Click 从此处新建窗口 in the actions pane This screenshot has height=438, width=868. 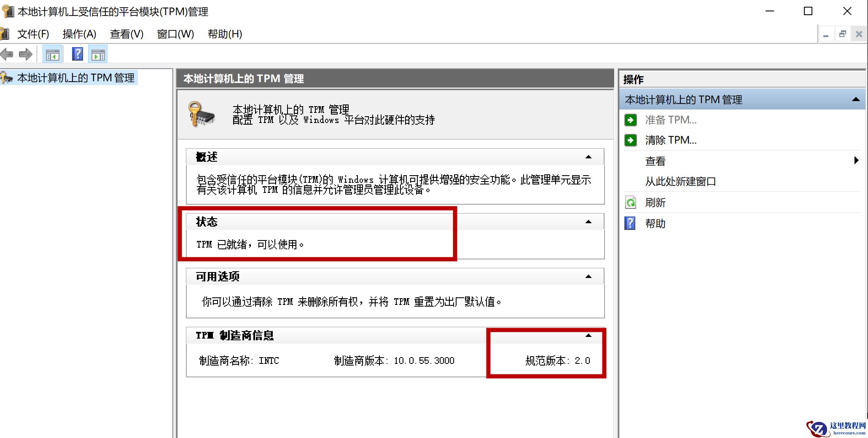(680, 181)
